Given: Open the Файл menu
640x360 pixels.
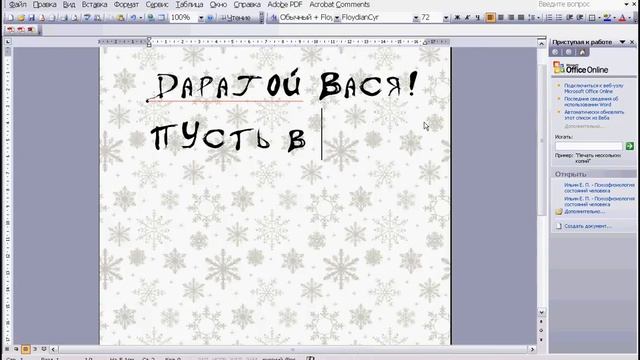Looking at the screenshot, I should 18,4.
